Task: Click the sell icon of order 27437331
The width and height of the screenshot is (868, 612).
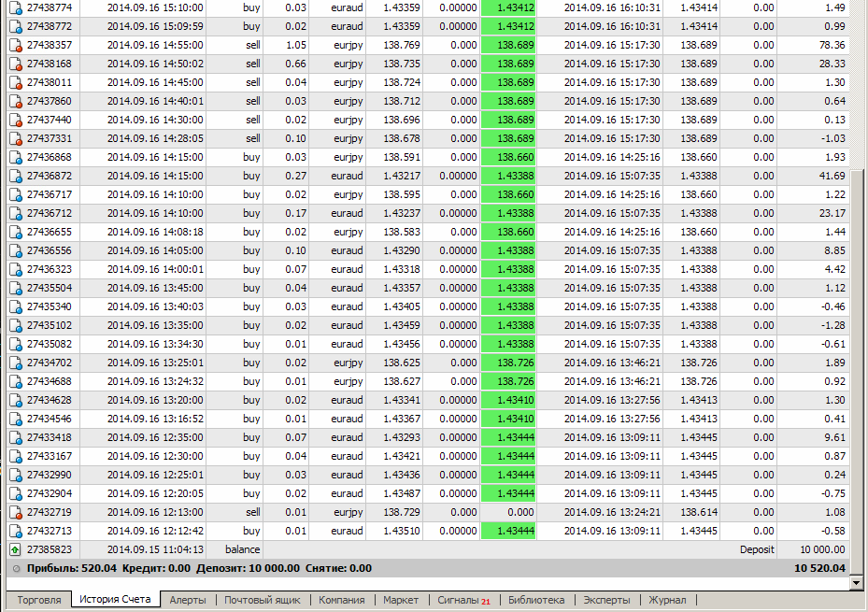Action: tap(16, 139)
